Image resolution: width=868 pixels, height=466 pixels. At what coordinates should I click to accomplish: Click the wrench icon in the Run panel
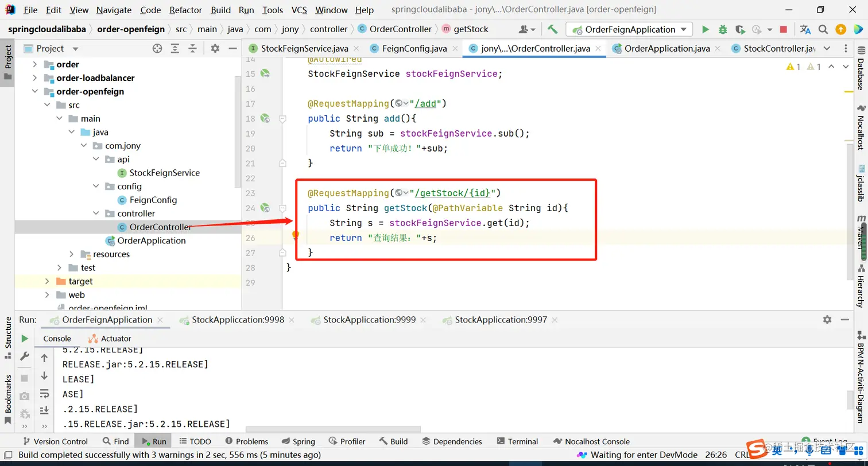pos(25,356)
